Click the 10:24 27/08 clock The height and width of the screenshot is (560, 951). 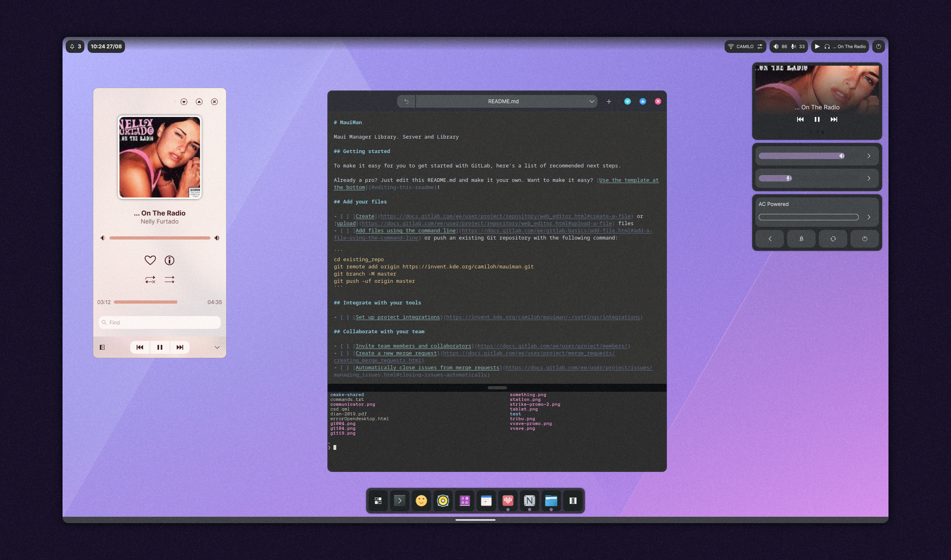(x=106, y=46)
